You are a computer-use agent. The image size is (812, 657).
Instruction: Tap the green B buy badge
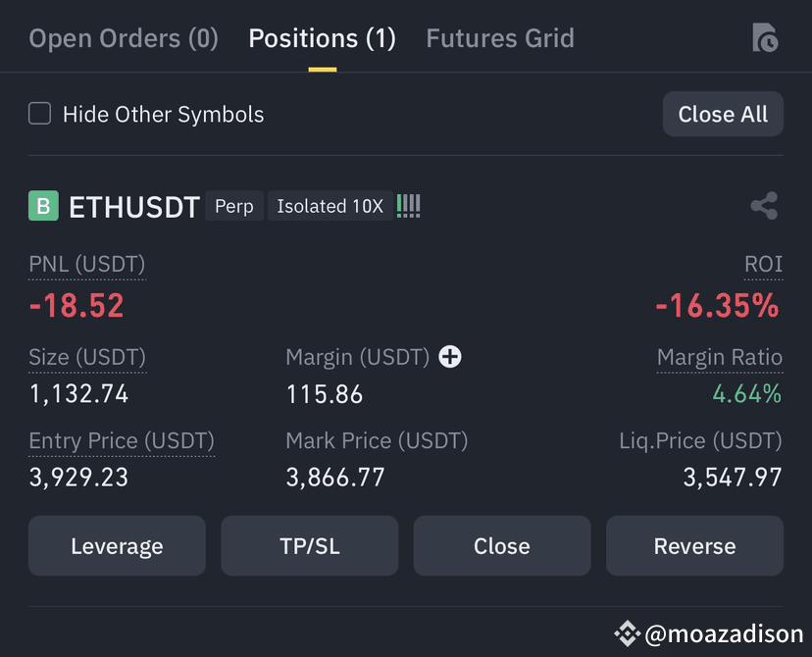click(43, 206)
